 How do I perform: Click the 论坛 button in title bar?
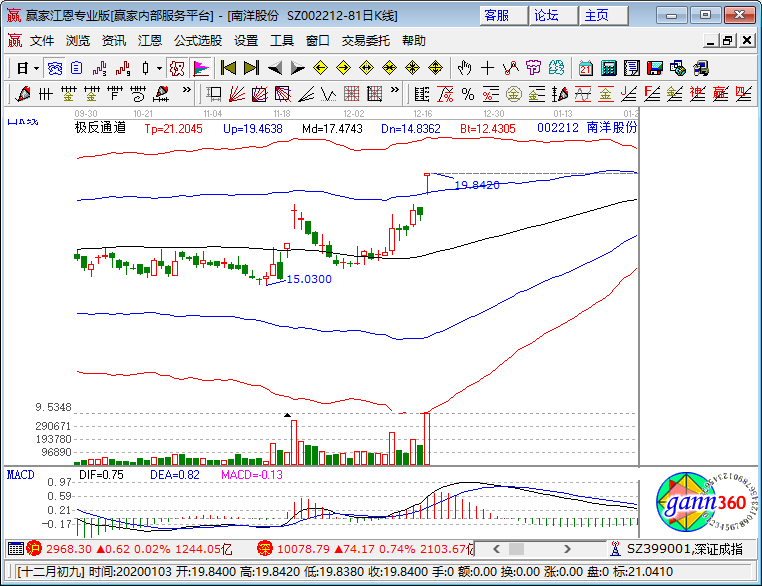pos(554,16)
